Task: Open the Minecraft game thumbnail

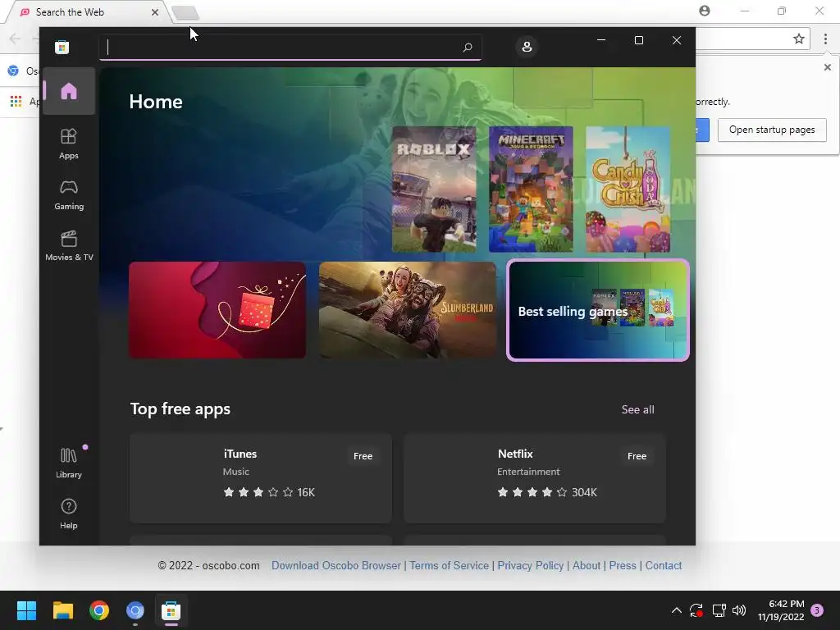Action: coord(531,189)
